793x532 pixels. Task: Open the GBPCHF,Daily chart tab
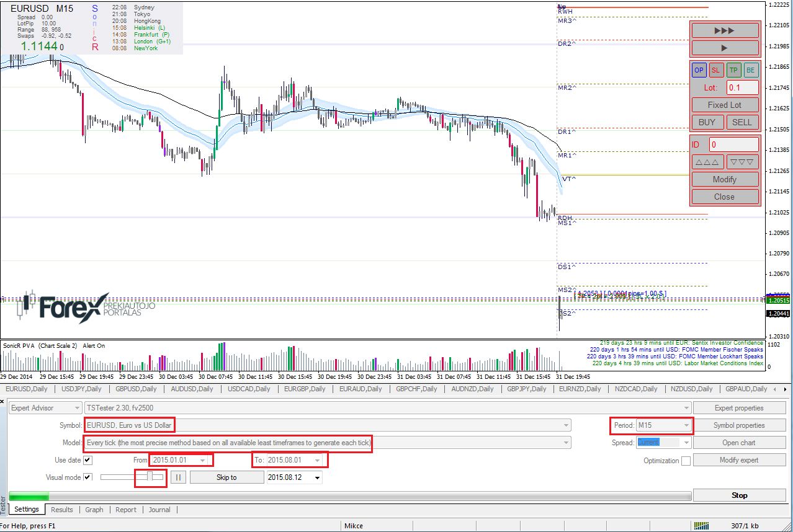pyautogui.click(x=416, y=389)
